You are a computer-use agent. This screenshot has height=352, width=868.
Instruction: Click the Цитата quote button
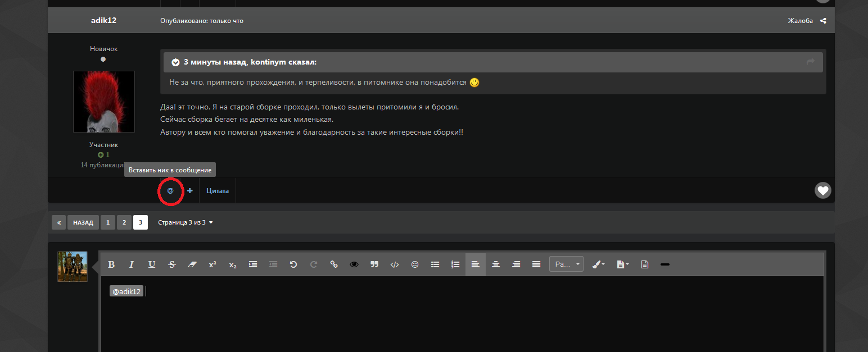(x=218, y=191)
